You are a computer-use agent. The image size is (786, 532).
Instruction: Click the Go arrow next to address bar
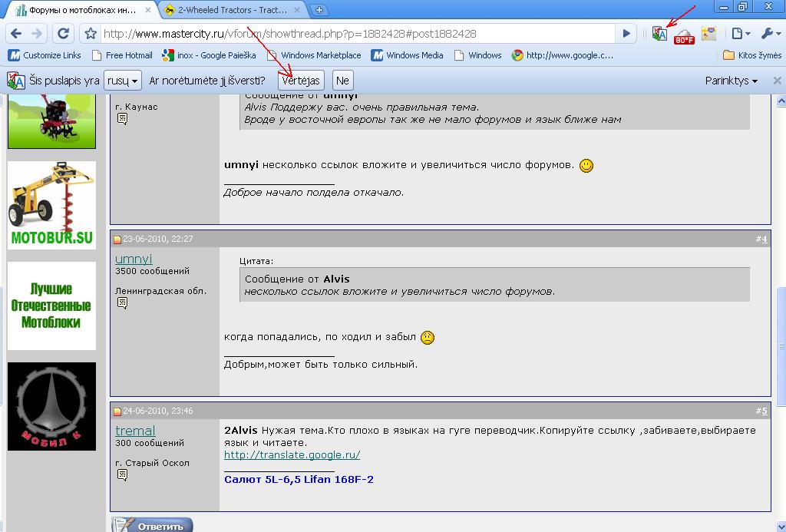[x=626, y=34]
